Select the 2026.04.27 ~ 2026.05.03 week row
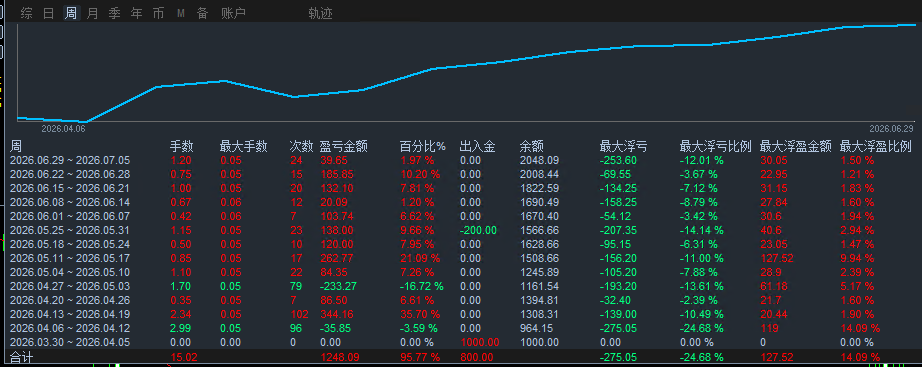 461,286
